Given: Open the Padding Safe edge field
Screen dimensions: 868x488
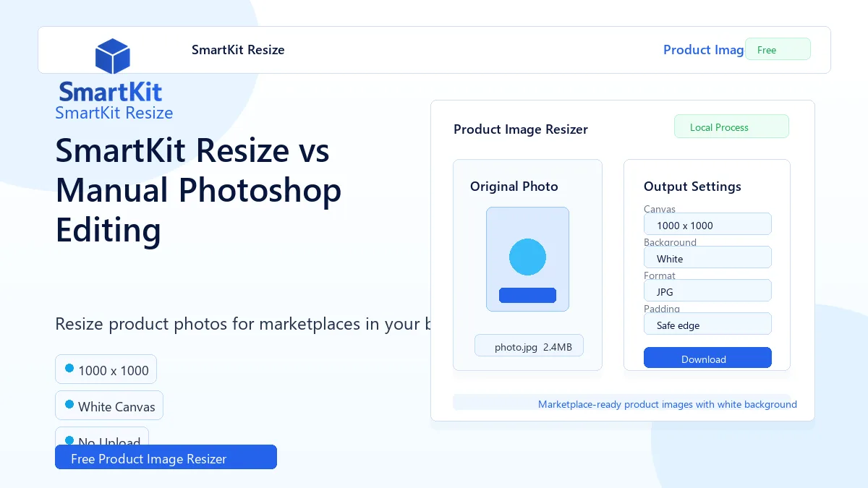Looking at the screenshot, I should pyautogui.click(x=707, y=324).
